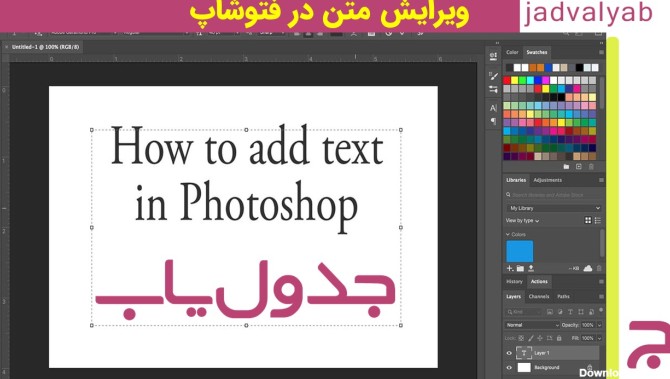Open the Brush Settings panel icon
The image size is (670, 379).
click(493, 89)
